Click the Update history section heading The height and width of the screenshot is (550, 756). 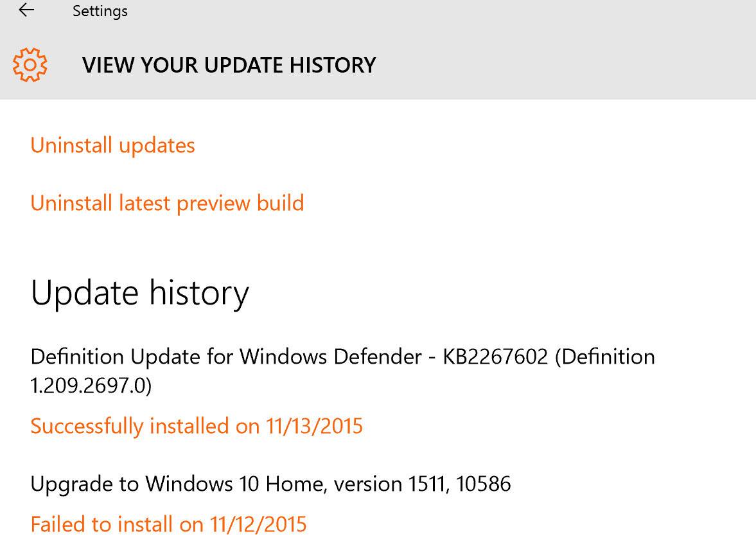(x=139, y=293)
